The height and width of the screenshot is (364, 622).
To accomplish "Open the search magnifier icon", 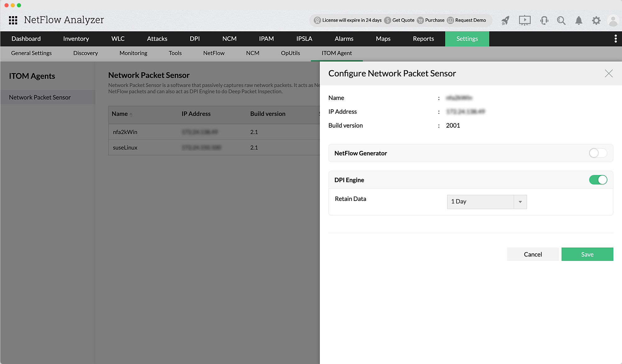I will tap(561, 20).
